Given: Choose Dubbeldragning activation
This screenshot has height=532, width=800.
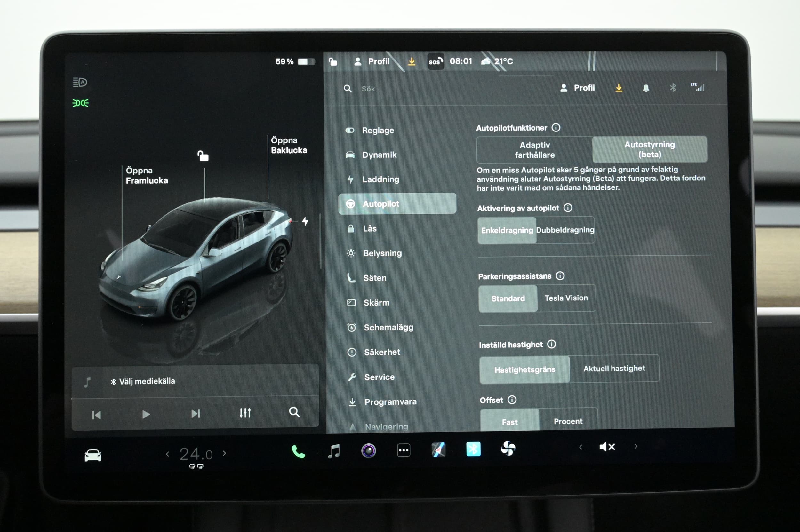Looking at the screenshot, I should 565,230.
